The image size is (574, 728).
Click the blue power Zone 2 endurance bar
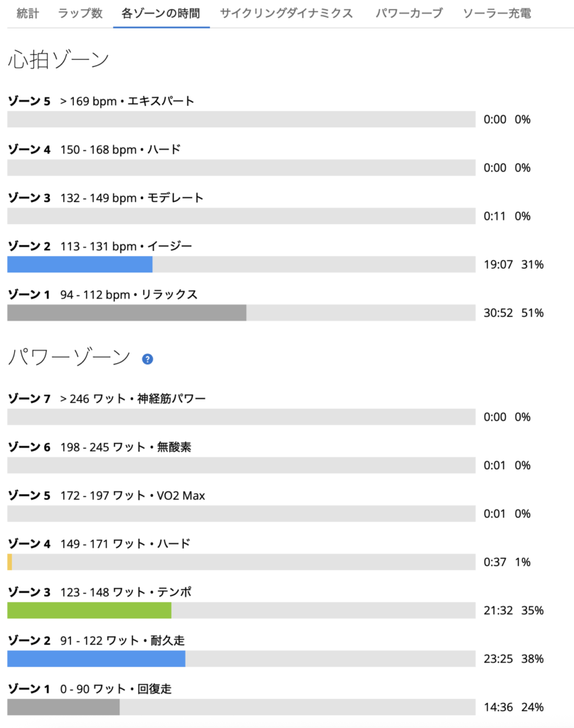click(96, 658)
